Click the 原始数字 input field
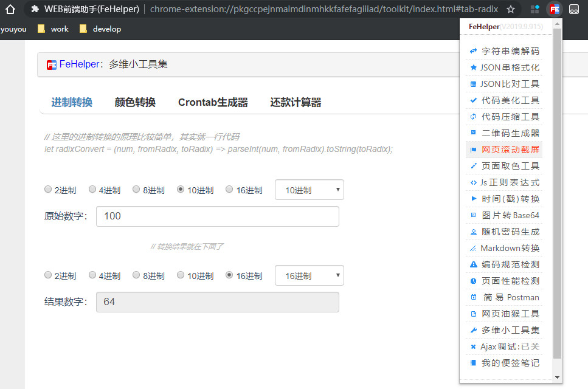 point(218,216)
